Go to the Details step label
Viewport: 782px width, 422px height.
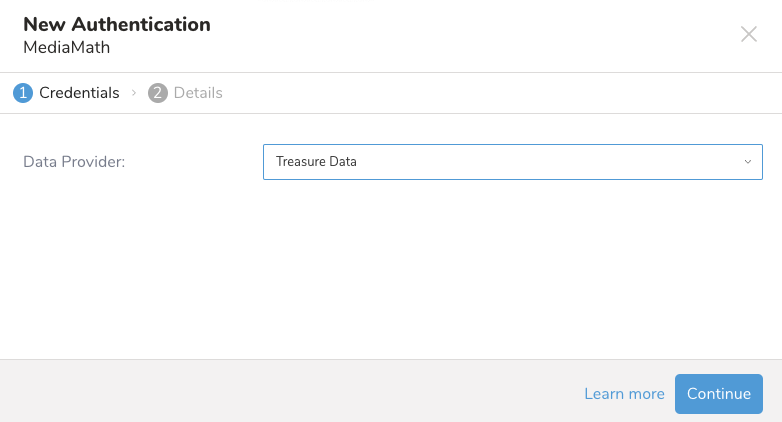(x=198, y=93)
